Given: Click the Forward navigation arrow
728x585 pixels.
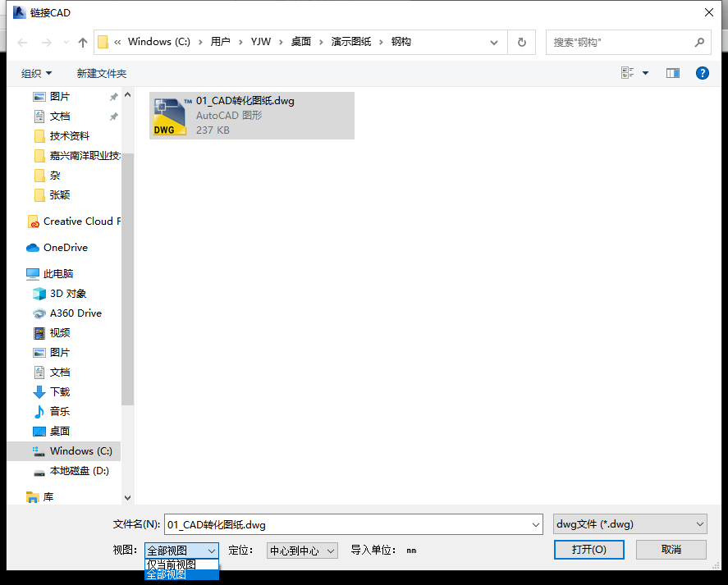Looking at the screenshot, I should click(x=47, y=43).
